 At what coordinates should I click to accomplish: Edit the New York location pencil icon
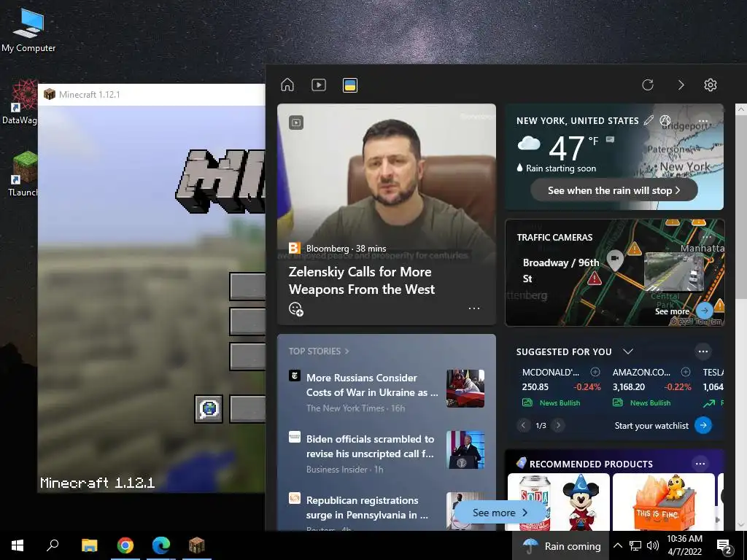pyautogui.click(x=649, y=120)
